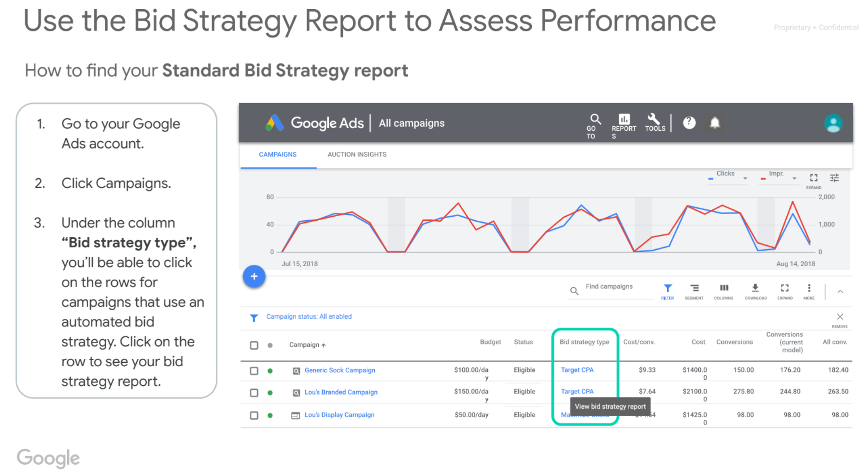Click the search magnifier beside Find campaigns

[575, 291]
